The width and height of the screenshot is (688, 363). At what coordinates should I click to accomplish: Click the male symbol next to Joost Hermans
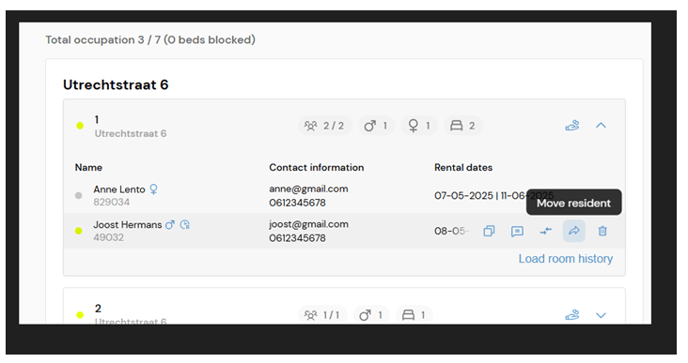170,225
